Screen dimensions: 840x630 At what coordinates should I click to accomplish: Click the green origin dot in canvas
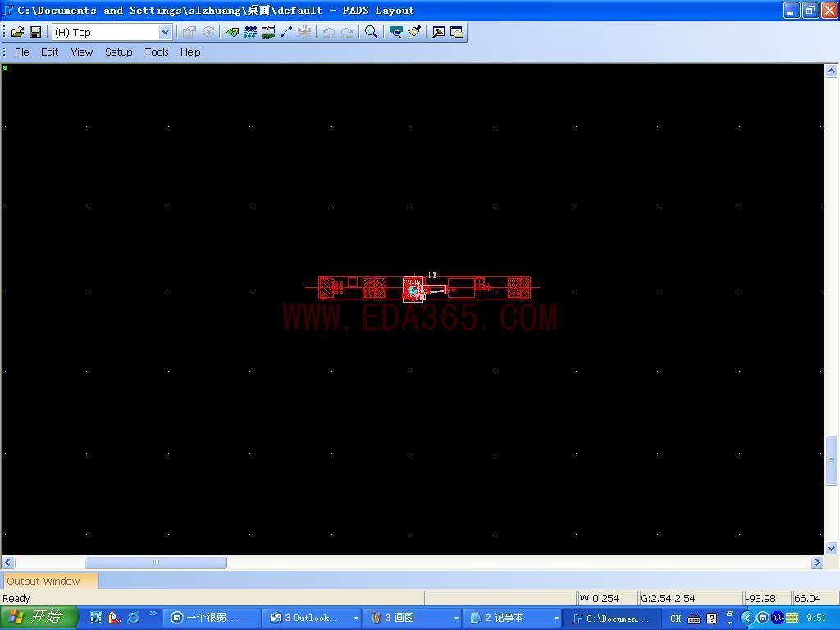[6, 67]
